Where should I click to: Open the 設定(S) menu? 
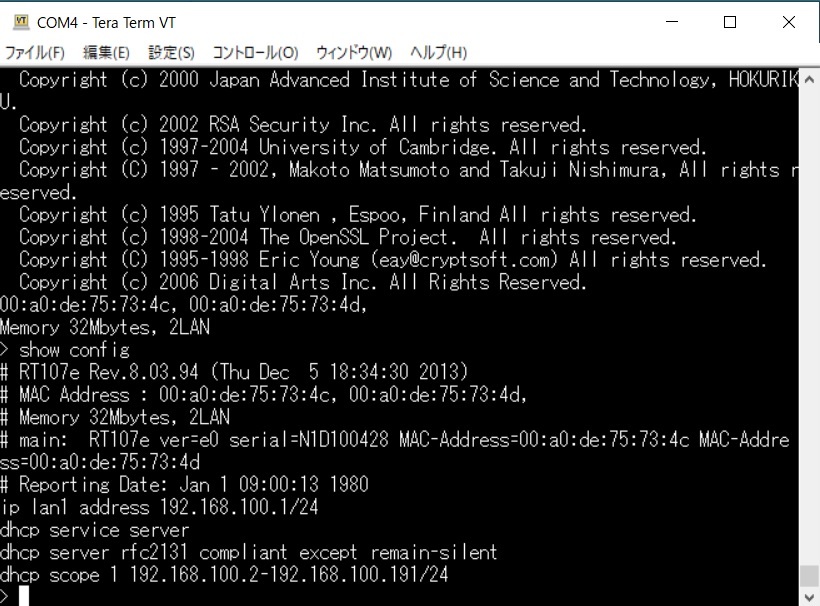171,53
